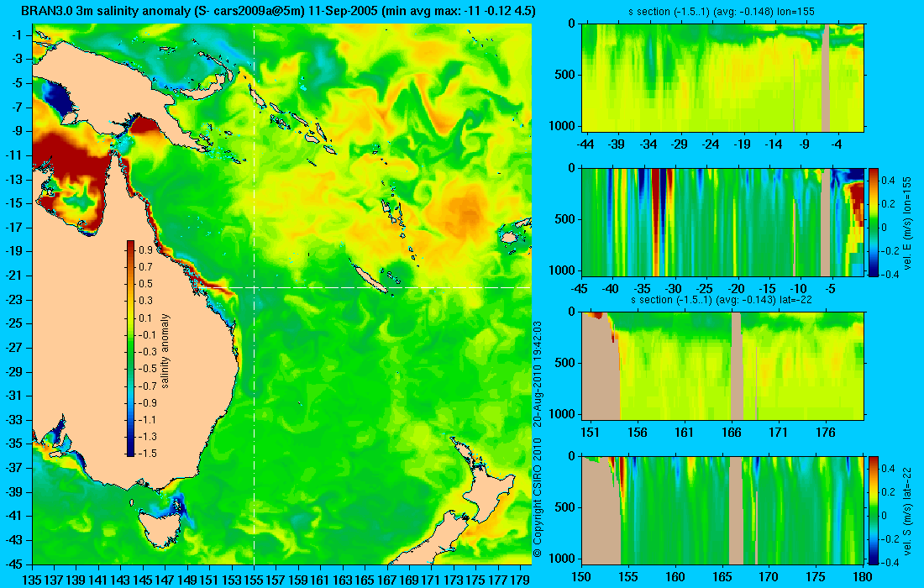Click the -44 tick on the top section plot
The width and height of the screenshot is (924, 588).
coord(585,144)
